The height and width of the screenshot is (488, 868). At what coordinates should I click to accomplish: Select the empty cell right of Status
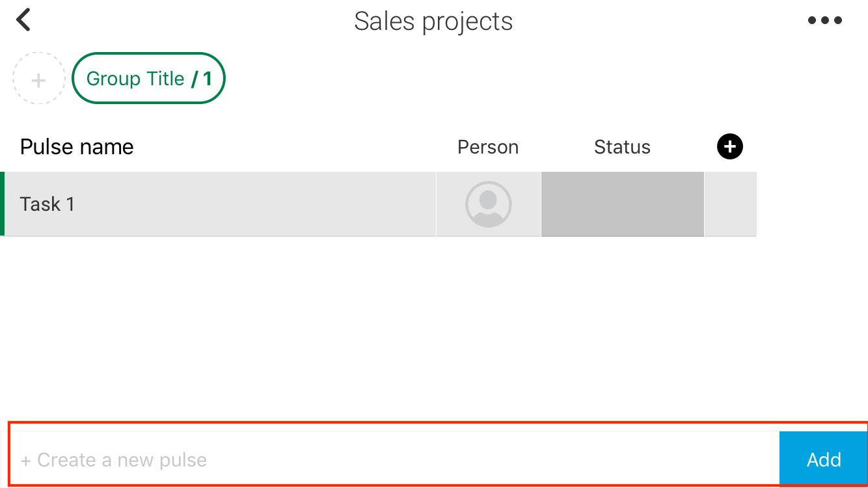(730, 204)
